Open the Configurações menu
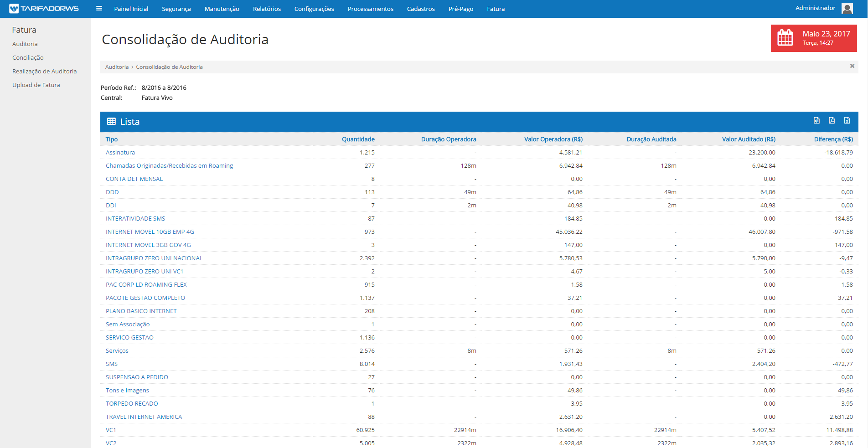Image resolution: width=868 pixels, height=448 pixels. (314, 9)
